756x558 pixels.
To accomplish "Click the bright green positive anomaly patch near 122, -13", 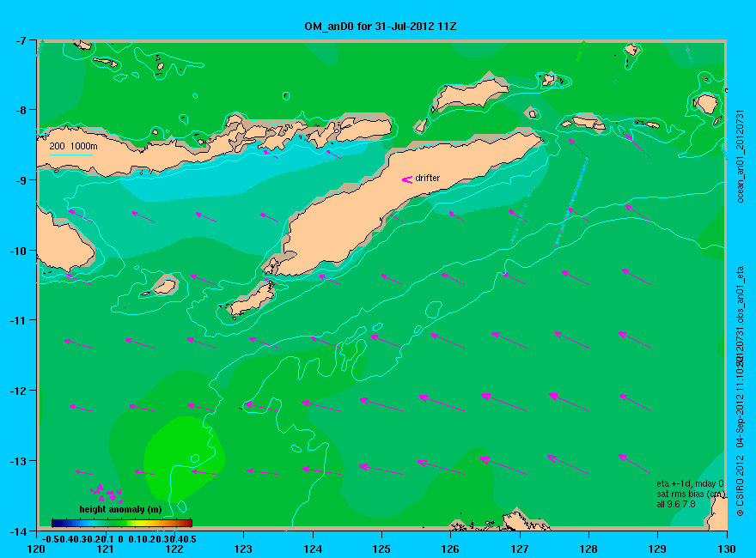I will (x=183, y=458).
